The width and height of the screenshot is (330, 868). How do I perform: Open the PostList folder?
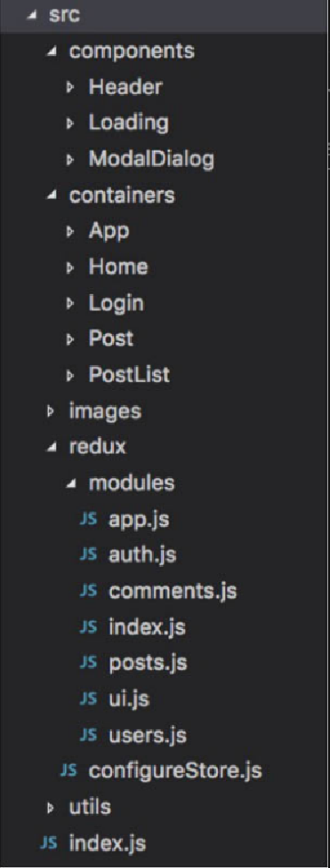point(129,375)
